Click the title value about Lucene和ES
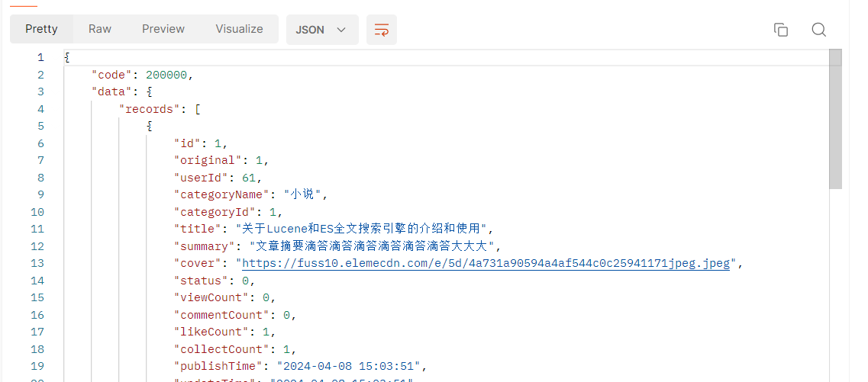This screenshot has height=382, width=868. [362, 229]
